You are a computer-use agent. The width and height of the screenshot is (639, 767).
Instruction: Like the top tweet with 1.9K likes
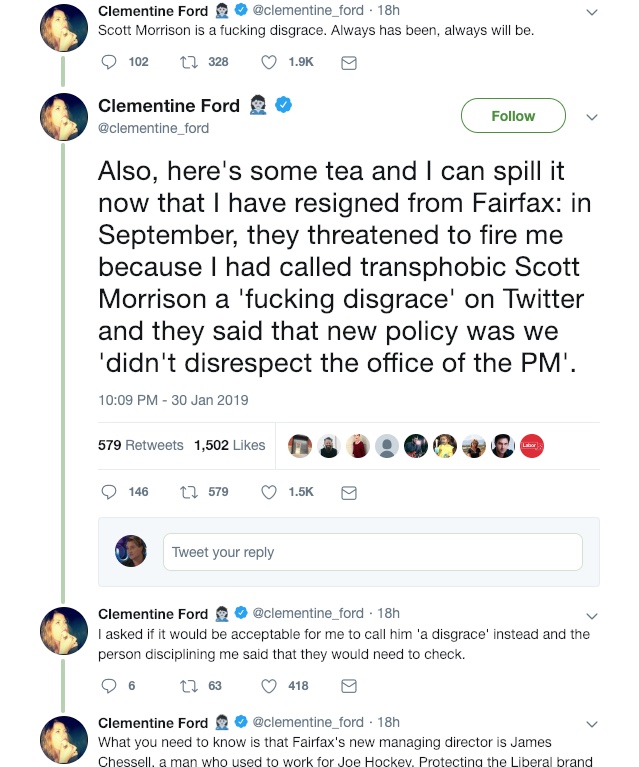coord(268,62)
